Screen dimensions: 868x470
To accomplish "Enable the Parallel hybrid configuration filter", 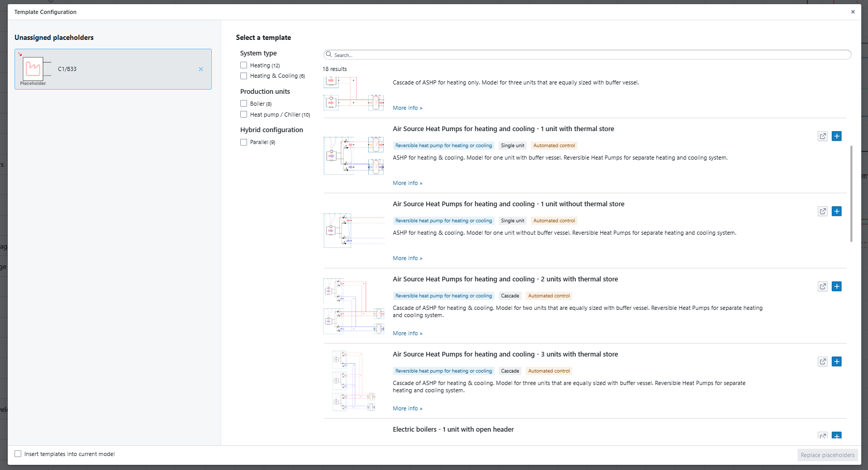I will coord(244,142).
